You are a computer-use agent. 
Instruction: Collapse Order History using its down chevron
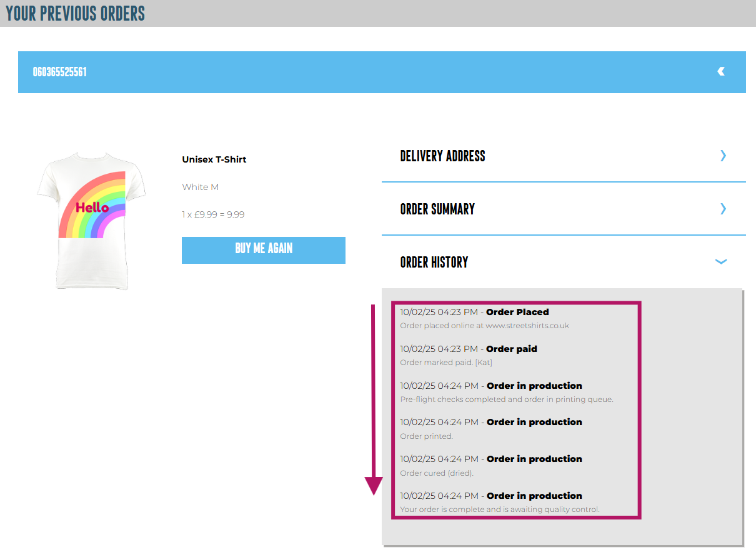coord(721,262)
